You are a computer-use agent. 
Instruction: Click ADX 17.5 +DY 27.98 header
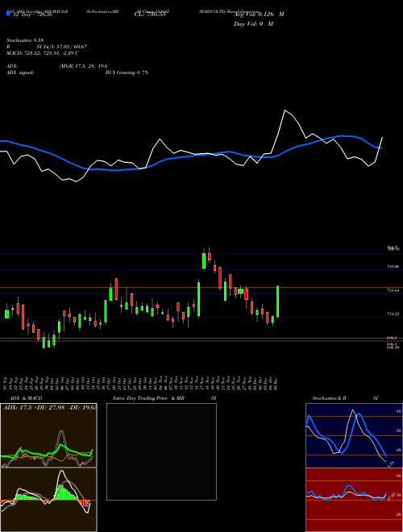[50, 407]
